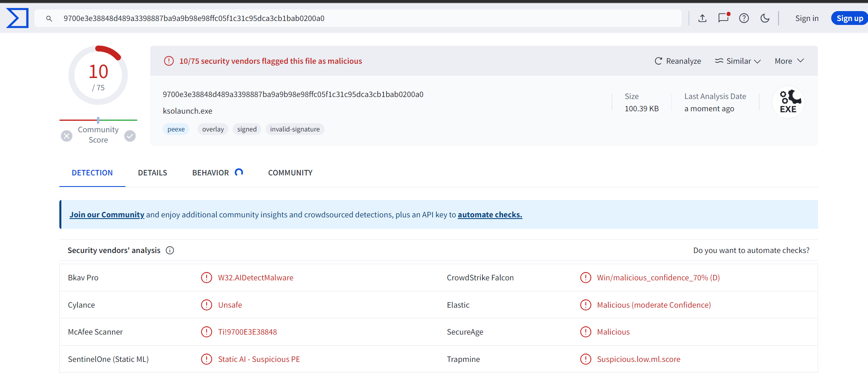Select the signed tag
This screenshot has width=868, height=373.
coord(247,129)
